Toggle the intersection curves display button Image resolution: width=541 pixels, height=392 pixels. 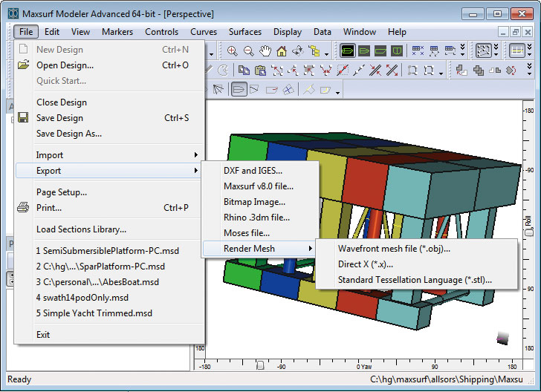point(288,90)
